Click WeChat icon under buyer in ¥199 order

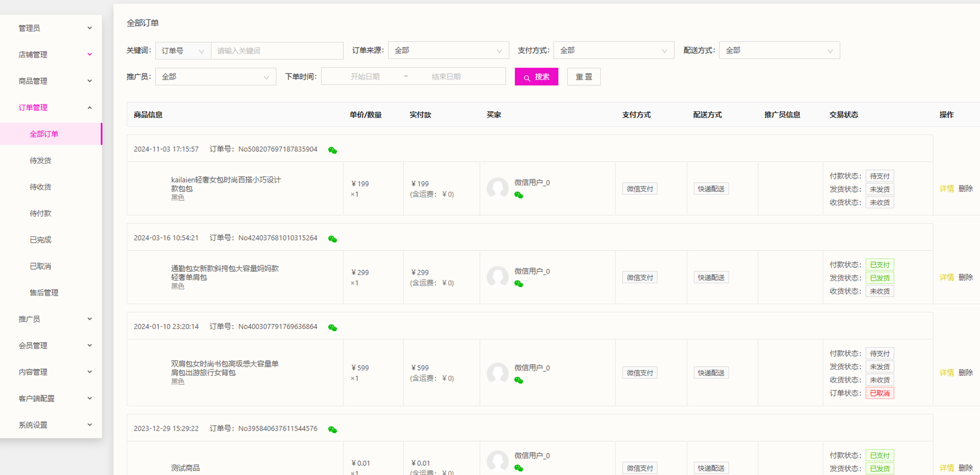click(519, 195)
